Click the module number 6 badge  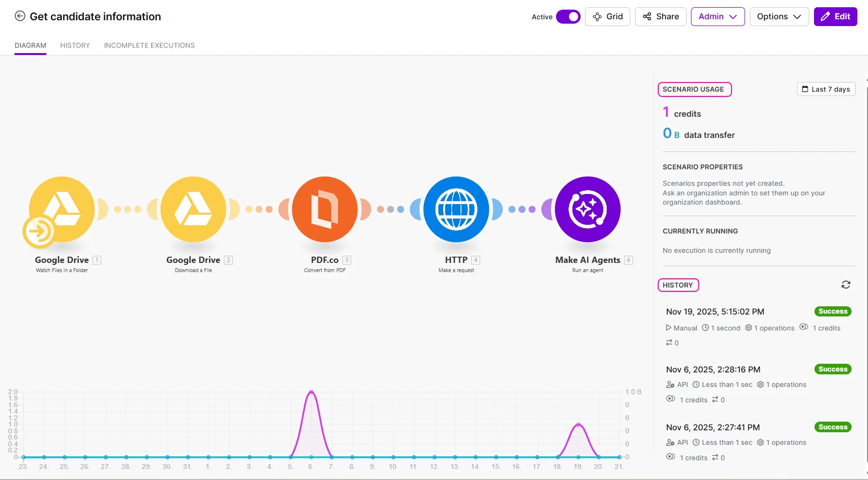628,260
